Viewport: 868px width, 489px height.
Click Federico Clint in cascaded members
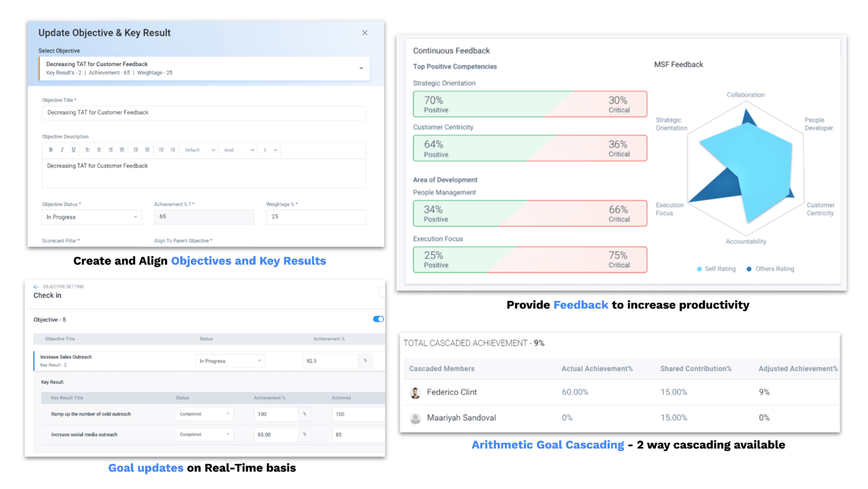452,392
